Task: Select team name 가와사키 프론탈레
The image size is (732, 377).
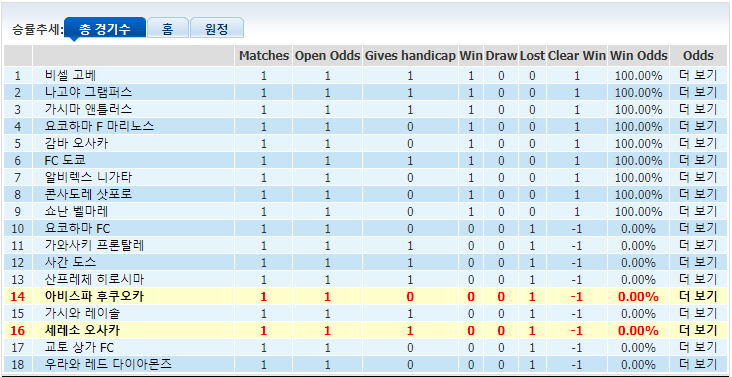Action: pos(95,245)
